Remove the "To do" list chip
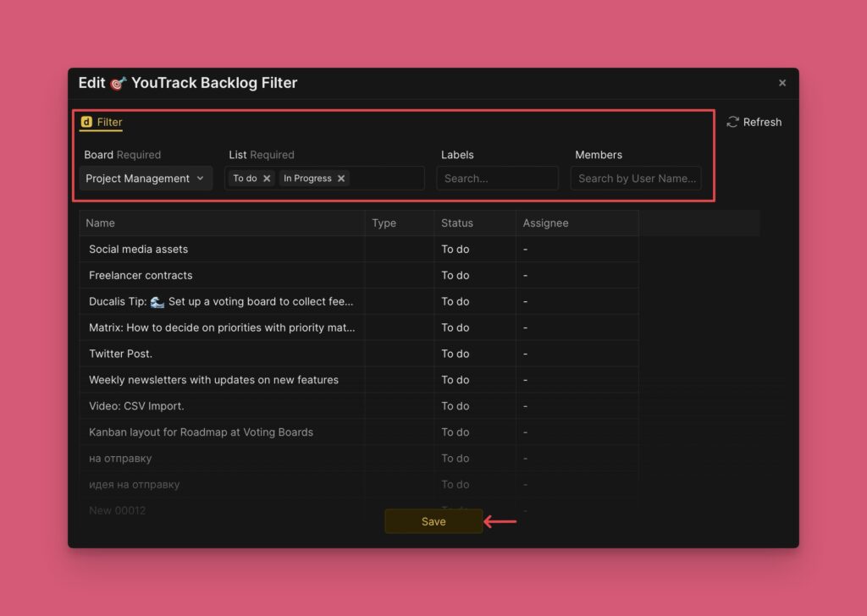Viewport: 867px width, 616px height. coord(267,179)
